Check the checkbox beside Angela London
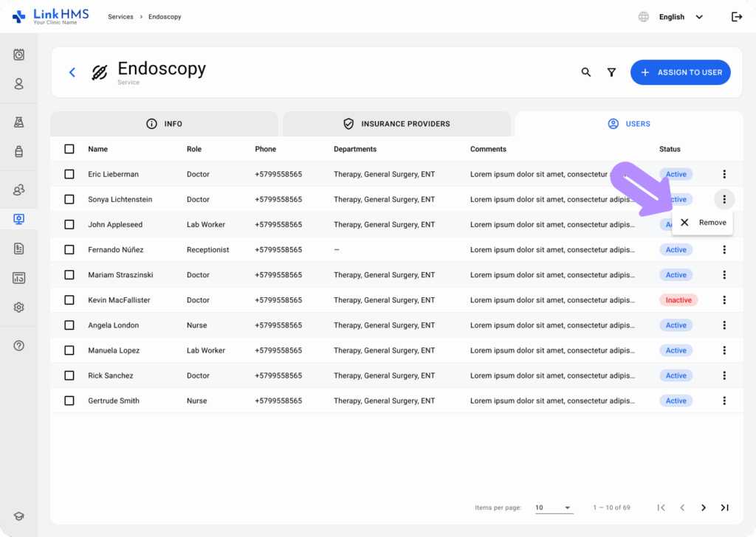The image size is (756, 537). 69,325
